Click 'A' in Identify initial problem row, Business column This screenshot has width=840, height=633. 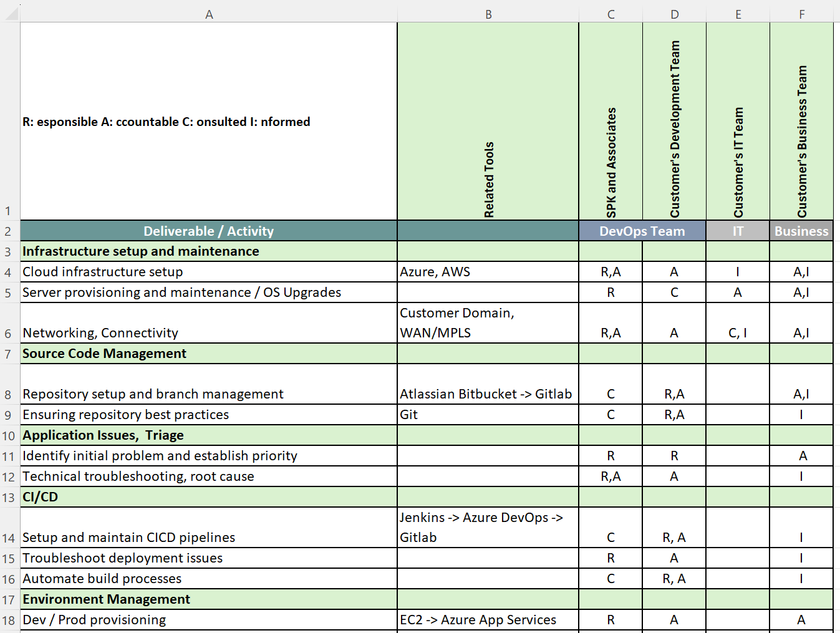801,456
